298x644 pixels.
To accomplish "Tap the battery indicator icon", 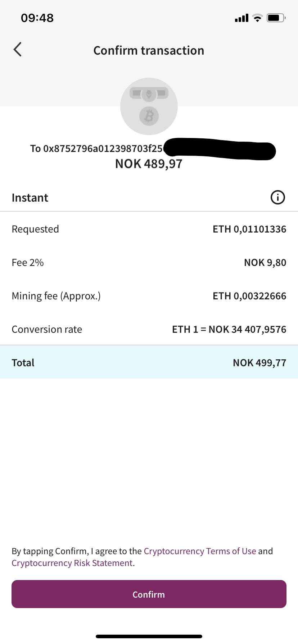I will [276, 18].
